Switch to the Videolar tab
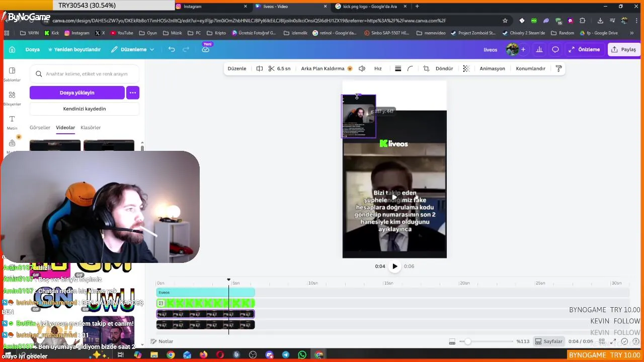 tap(65, 128)
